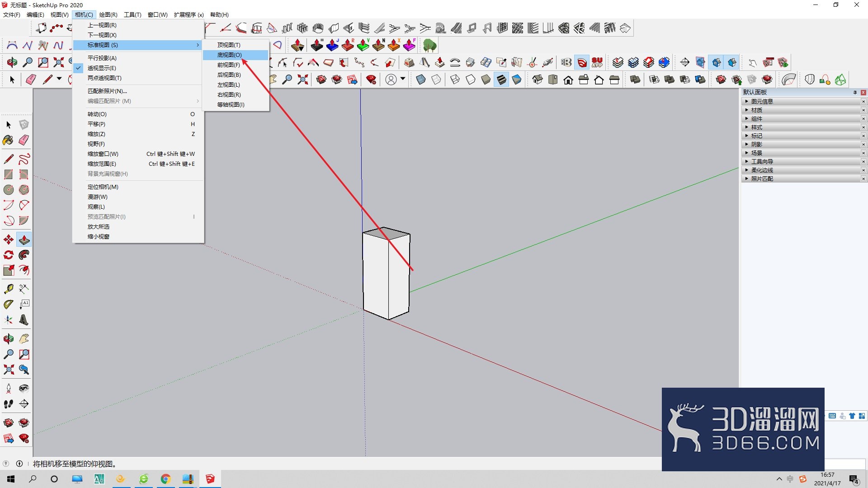The image size is (868, 488).
Task: Click the Zoom Extents icon in left toolbar
Action: (x=9, y=370)
